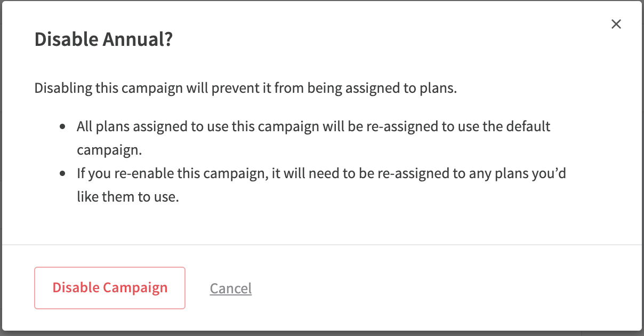Screen dimensions: 644x336
Task: Click the "Disable Annual?" dialog heading
Action: (x=103, y=40)
